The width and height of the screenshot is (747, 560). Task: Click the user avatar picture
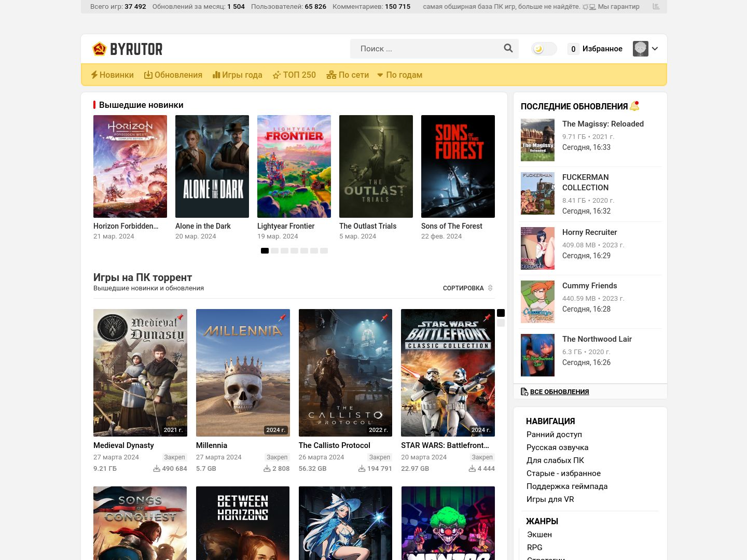[x=641, y=49]
